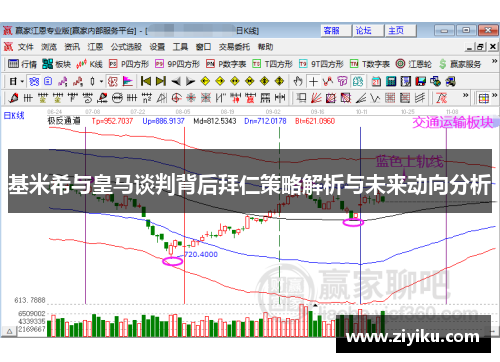Click the 客服 customer service button
The image size is (500, 362).
pyautogui.click(x=336, y=31)
